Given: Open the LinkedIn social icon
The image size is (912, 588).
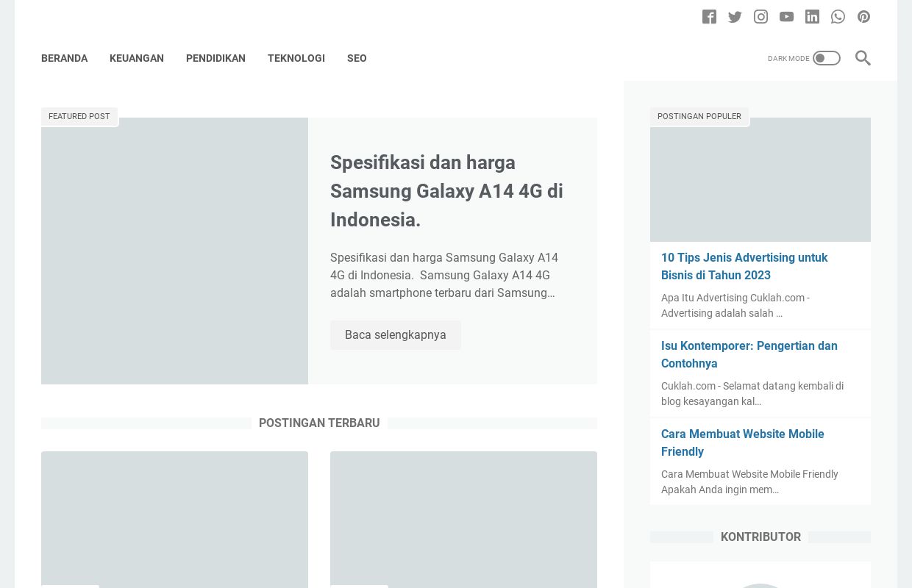Looking at the screenshot, I should click(x=812, y=17).
